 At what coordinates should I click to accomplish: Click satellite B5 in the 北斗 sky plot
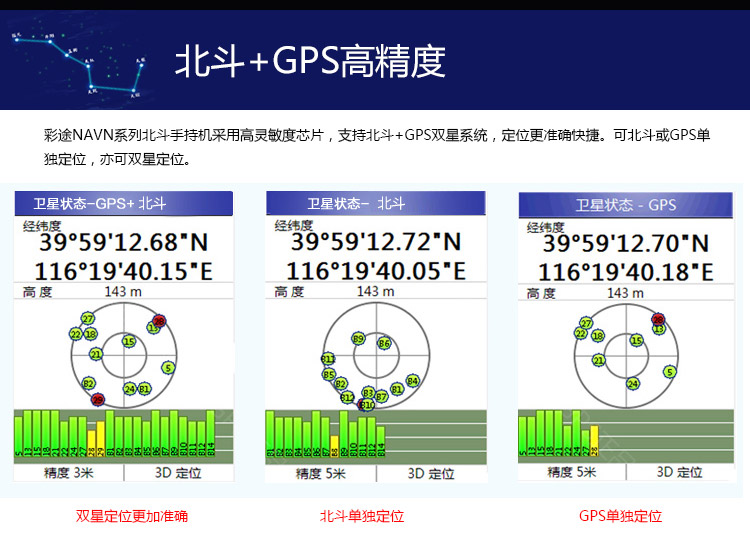coord(329,374)
